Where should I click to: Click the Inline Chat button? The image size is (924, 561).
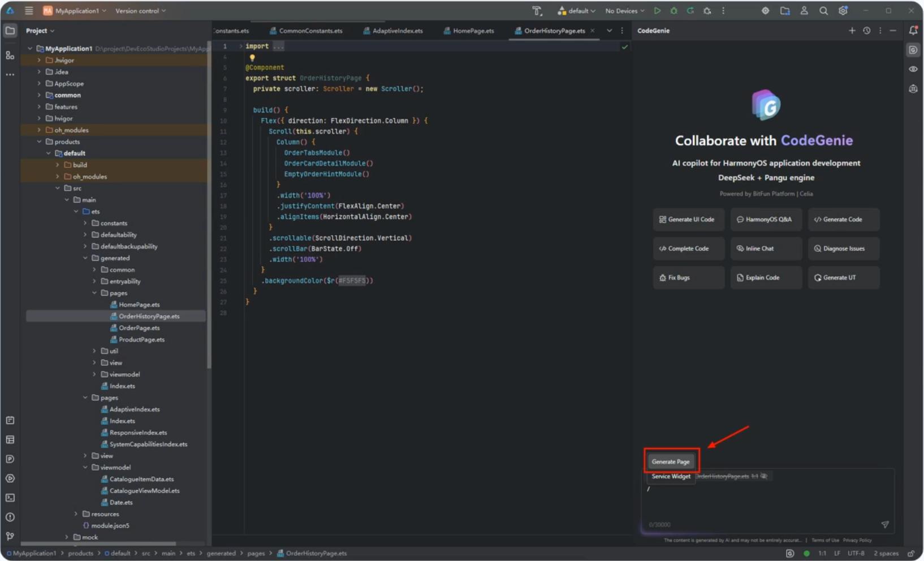click(x=766, y=248)
